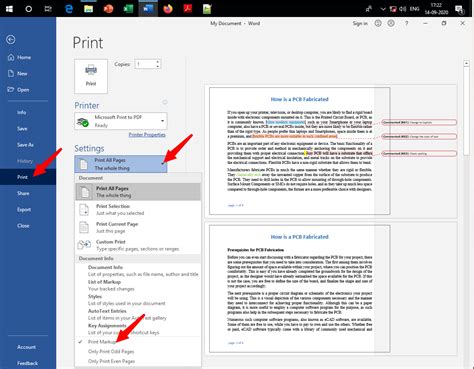Click the Print All Pages page icon
This screenshot has height=369, width=474.
tap(85, 192)
